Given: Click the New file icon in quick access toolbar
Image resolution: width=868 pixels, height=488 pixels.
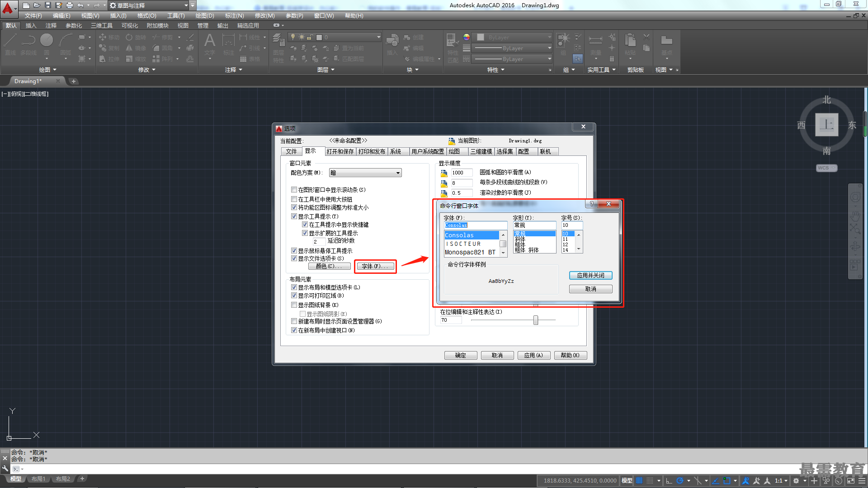Looking at the screenshot, I should click(x=26, y=5).
